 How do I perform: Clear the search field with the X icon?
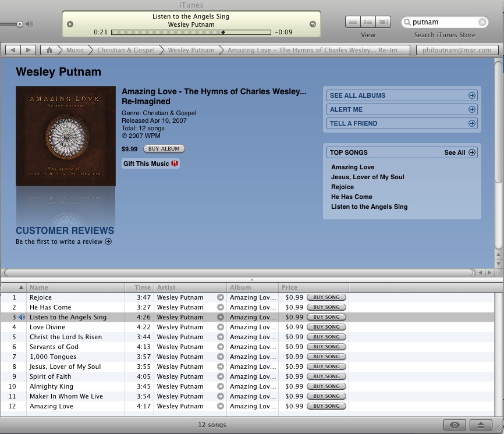pyautogui.click(x=482, y=22)
